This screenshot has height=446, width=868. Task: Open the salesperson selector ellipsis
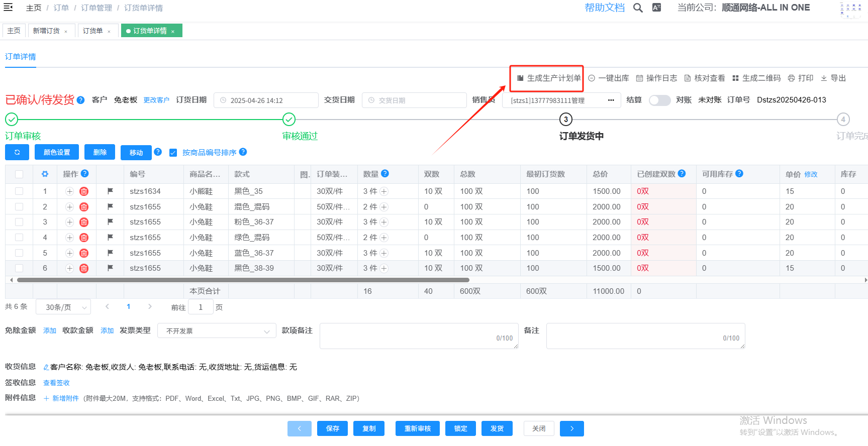click(x=611, y=100)
